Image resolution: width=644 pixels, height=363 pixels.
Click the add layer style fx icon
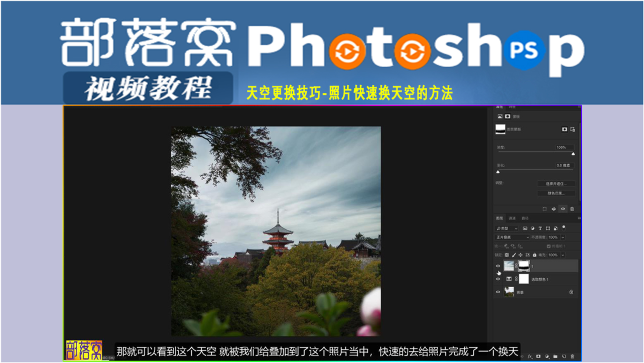tap(530, 356)
